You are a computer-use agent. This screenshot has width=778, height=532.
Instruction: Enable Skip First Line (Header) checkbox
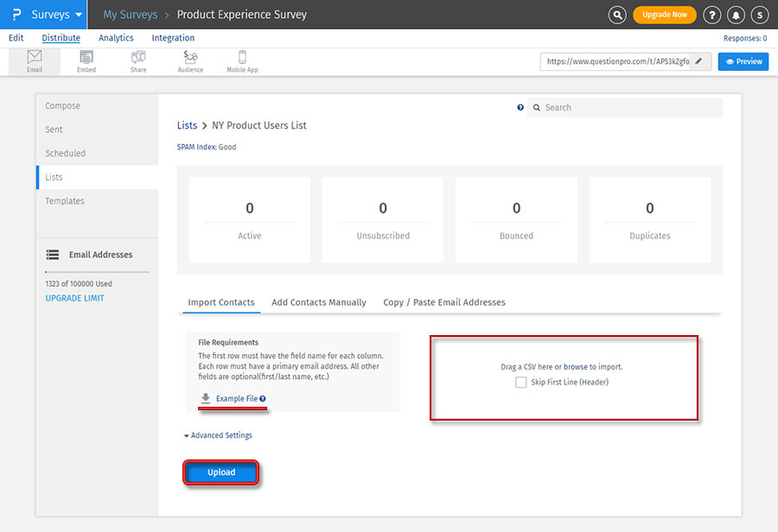pos(521,383)
